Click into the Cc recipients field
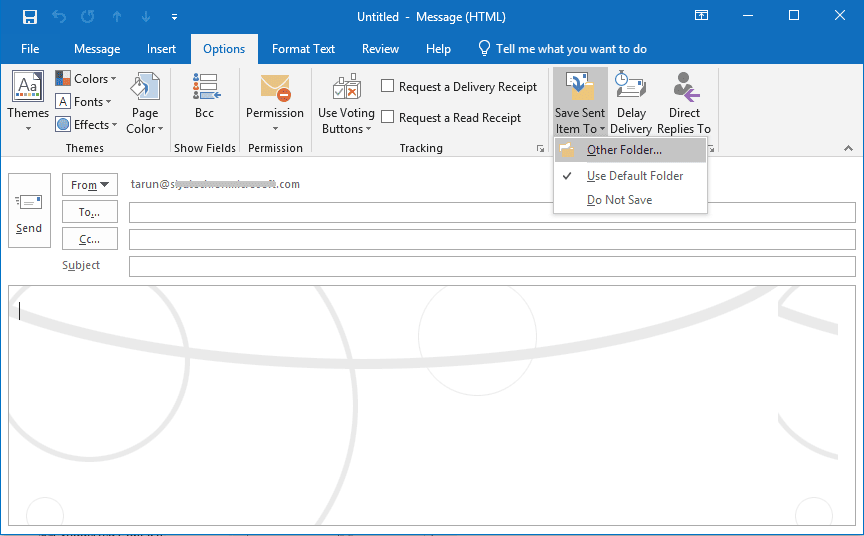 [x=492, y=240]
